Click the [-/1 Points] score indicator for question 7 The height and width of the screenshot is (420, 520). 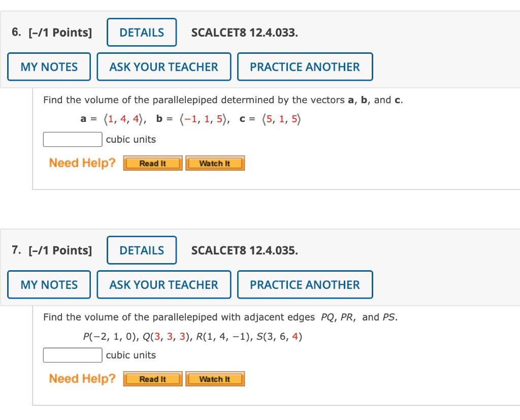[60, 250]
